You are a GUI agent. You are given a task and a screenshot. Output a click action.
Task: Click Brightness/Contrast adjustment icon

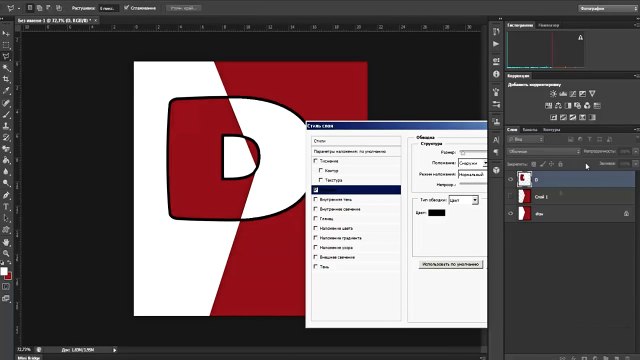point(553,94)
